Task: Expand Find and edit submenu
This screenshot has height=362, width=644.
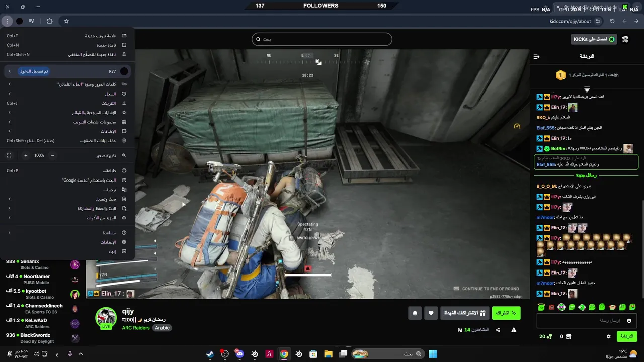Action: 67,199
